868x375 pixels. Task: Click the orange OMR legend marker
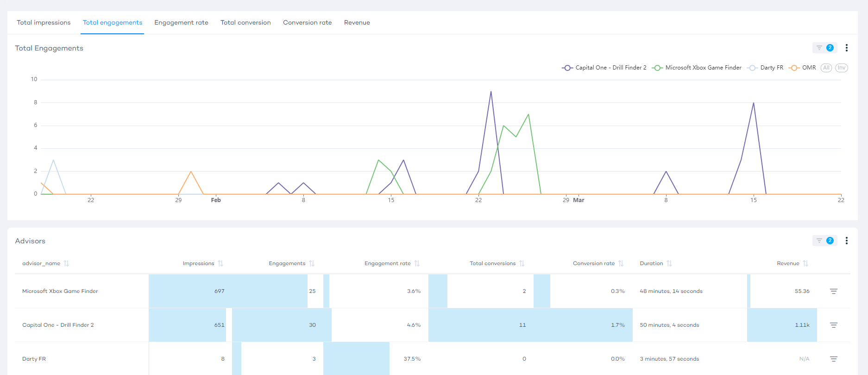[794, 68]
